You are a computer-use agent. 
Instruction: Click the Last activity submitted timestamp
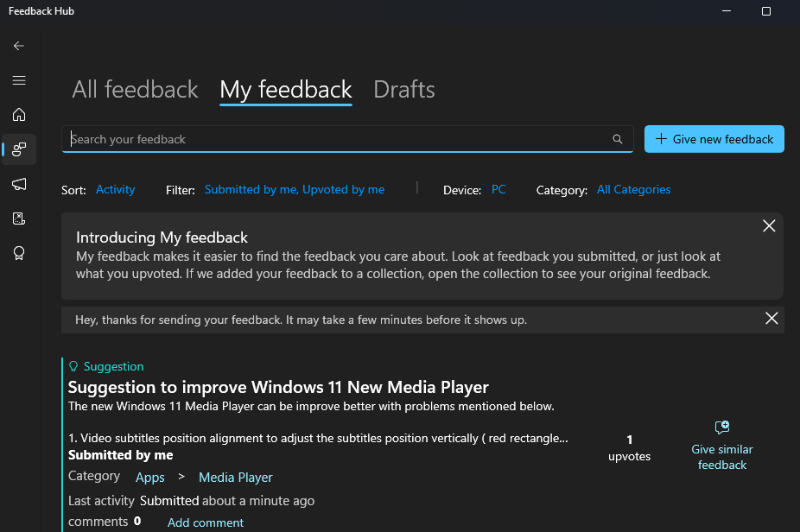pyautogui.click(x=227, y=501)
